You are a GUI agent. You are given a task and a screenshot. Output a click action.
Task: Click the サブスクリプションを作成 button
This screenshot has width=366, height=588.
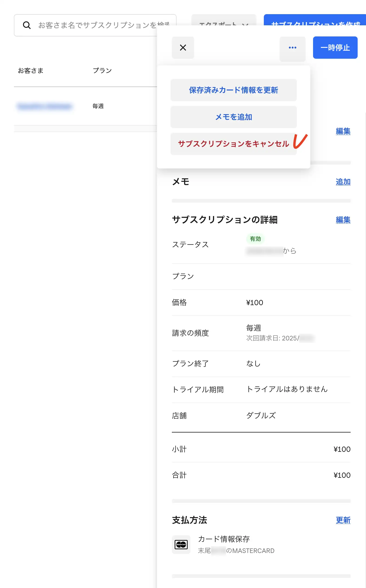coord(315,20)
